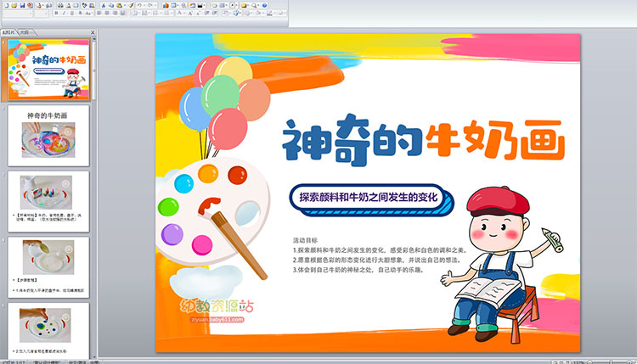This screenshot has width=637, height=364.
Task: Click the Font color A icon
Action: coord(178,13)
